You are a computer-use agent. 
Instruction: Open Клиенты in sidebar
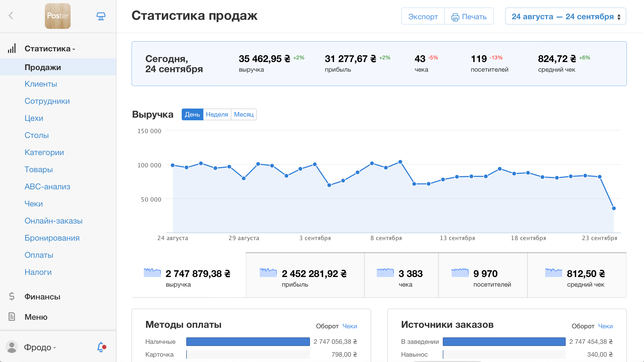point(41,84)
